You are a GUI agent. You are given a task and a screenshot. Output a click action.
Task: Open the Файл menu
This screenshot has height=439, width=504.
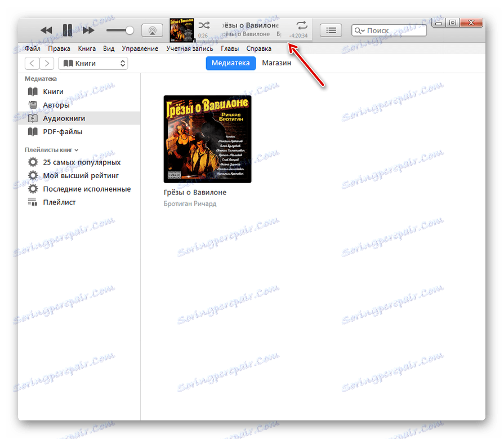point(33,48)
